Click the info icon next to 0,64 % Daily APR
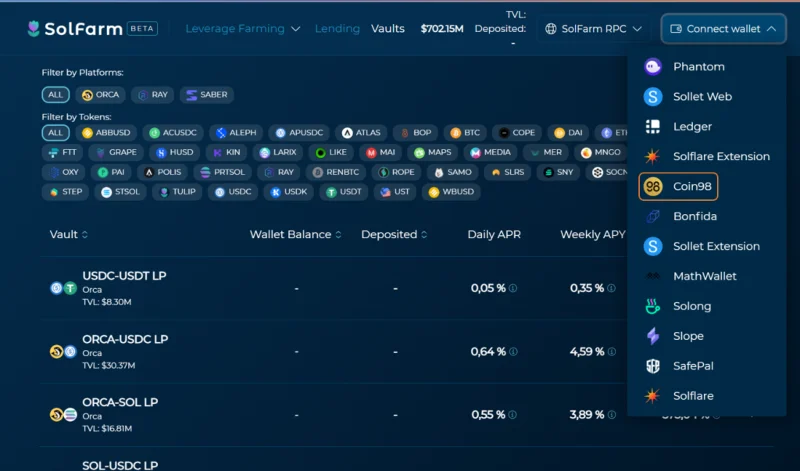The width and height of the screenshot is (800, 471). point(513,352)
